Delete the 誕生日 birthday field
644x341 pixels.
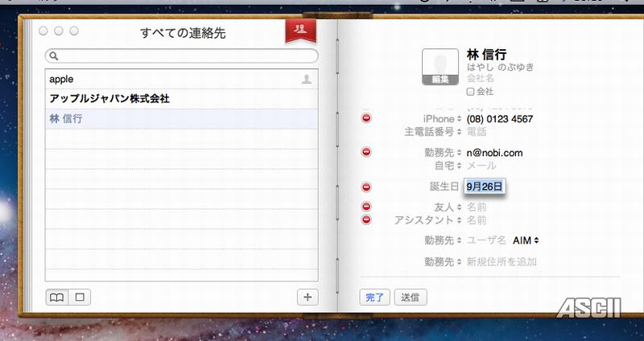tap(366, 187)
